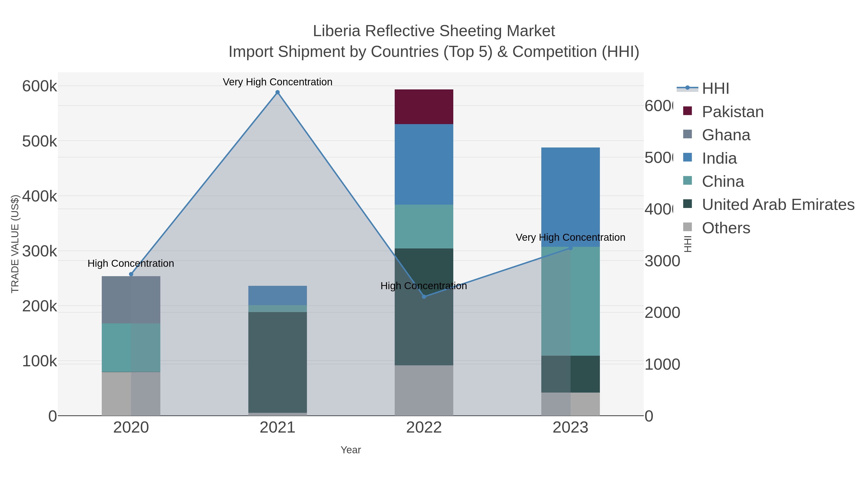Click the India segment of 2022 bar
868x488 pixels.
coord(424,164)
